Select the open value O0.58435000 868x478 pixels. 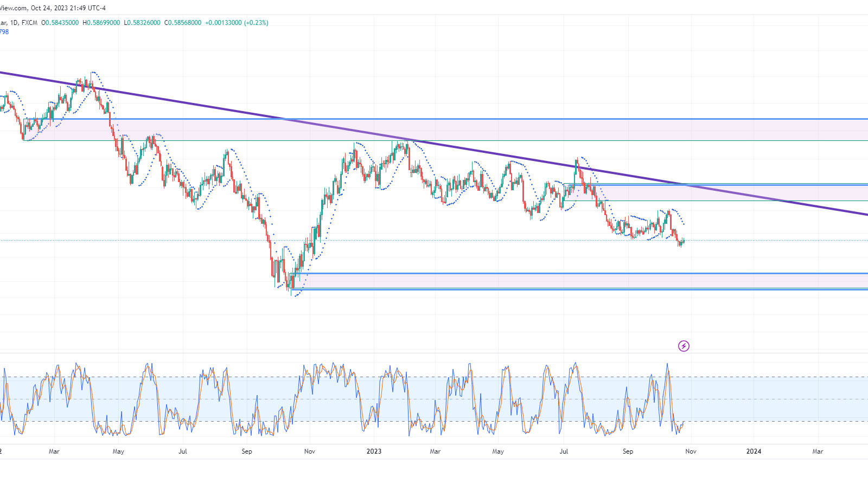coord(60,23)
